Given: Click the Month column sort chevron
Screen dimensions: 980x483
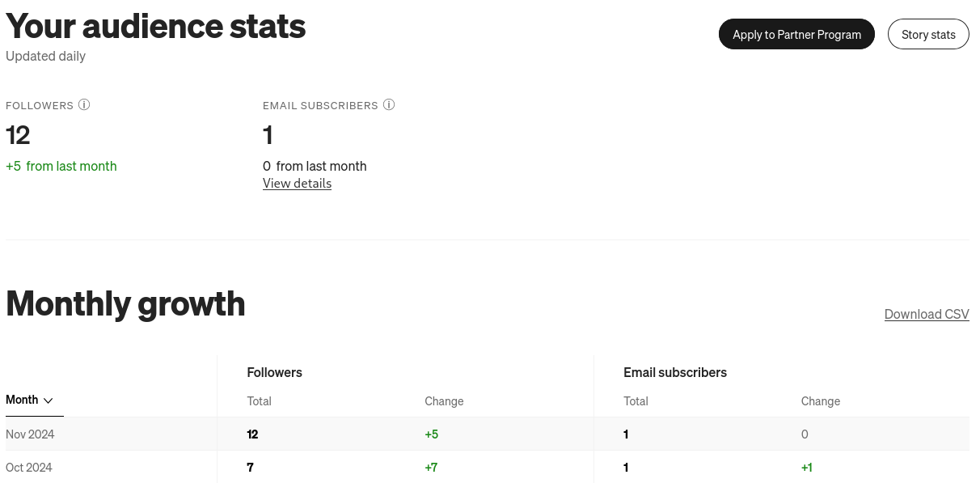Looking at the screenshot, I should [x=48, y=400].
